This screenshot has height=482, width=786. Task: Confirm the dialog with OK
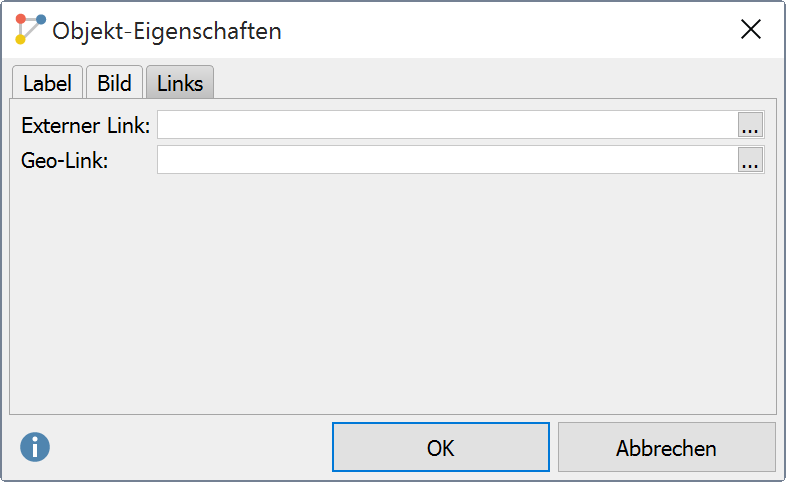pyautogui.click(x=441, y=447)
